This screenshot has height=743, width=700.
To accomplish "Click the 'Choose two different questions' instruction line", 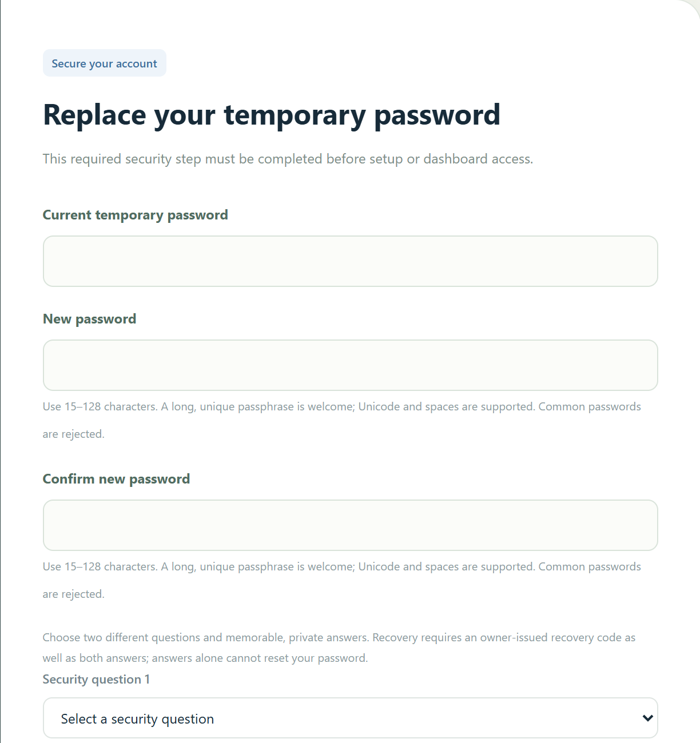I will coord(339,638).
